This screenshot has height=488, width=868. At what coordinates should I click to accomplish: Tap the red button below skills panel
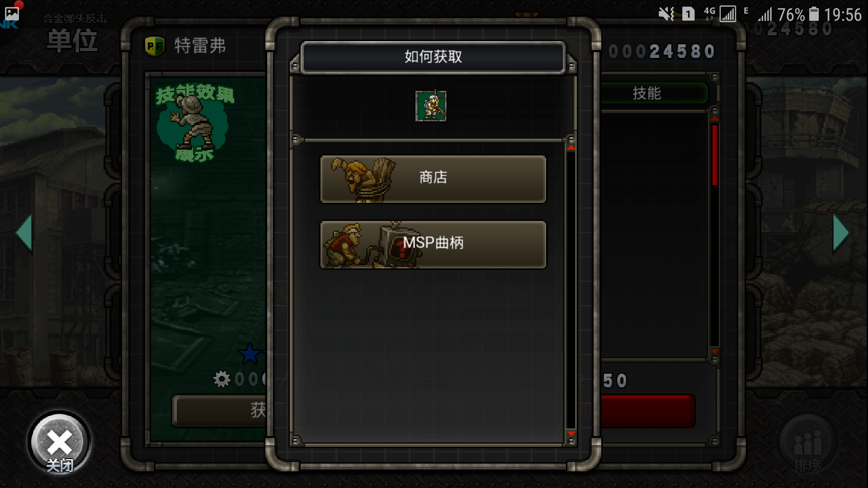click(x=647, y=411)
